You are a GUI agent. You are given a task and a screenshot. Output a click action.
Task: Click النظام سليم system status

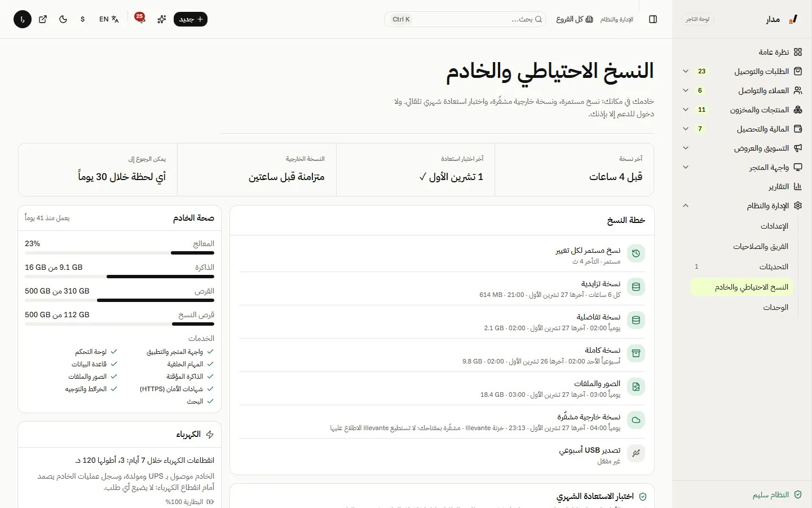coord(777,494)
